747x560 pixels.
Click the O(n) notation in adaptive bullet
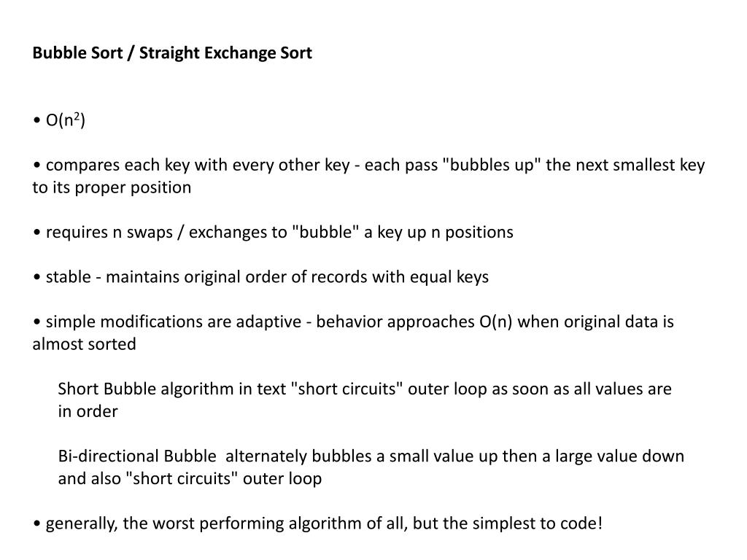coord(495,322)
